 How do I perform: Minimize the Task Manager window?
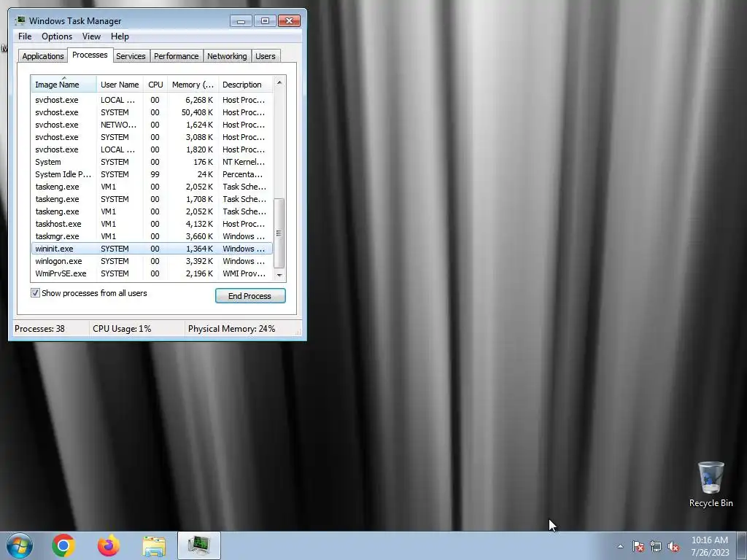[241, 21]
